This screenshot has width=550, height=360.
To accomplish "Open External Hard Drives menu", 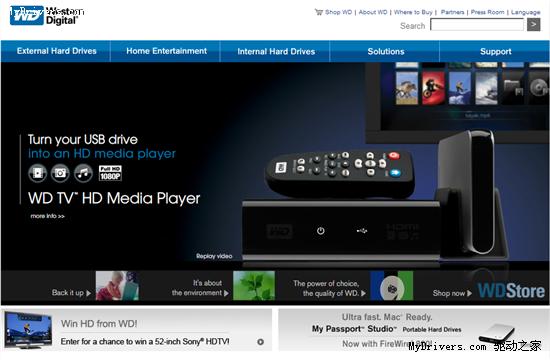I will tap(56, 51).
